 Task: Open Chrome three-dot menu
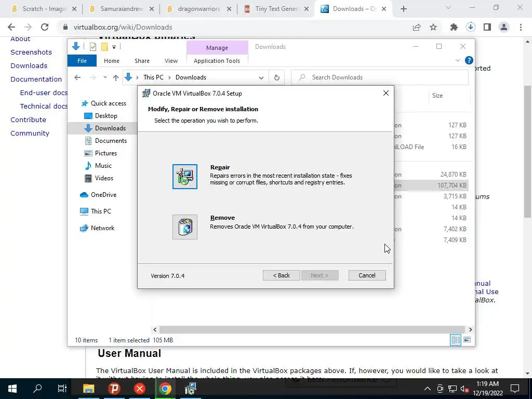point(521,27)
